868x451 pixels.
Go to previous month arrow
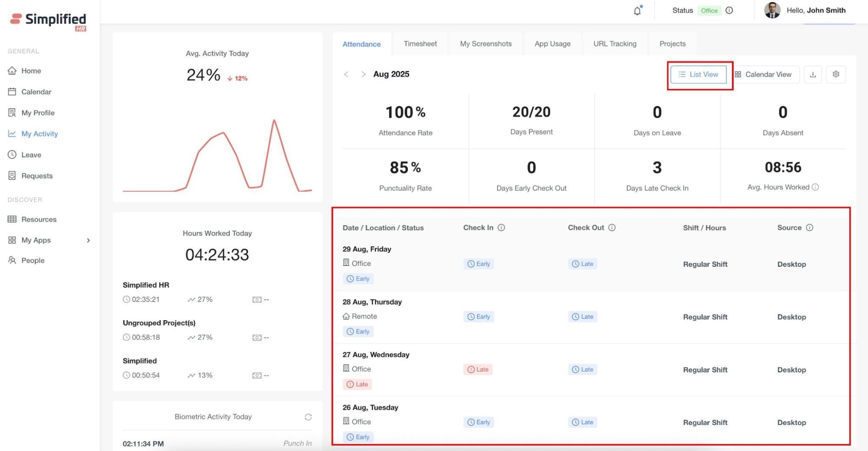coord(346,74)
